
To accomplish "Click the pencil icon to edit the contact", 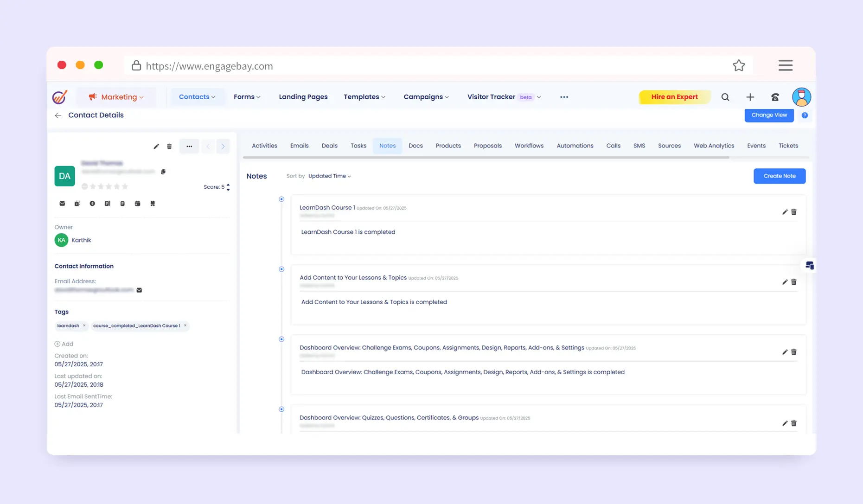I will click(x=156, y=147).
